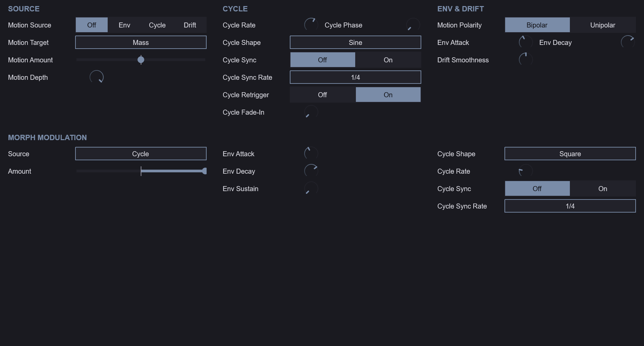Turn Cycle Sync On in the Cycle section
Image resolution: width=644 pixels, height=346 pixels.
click(388, 60)
